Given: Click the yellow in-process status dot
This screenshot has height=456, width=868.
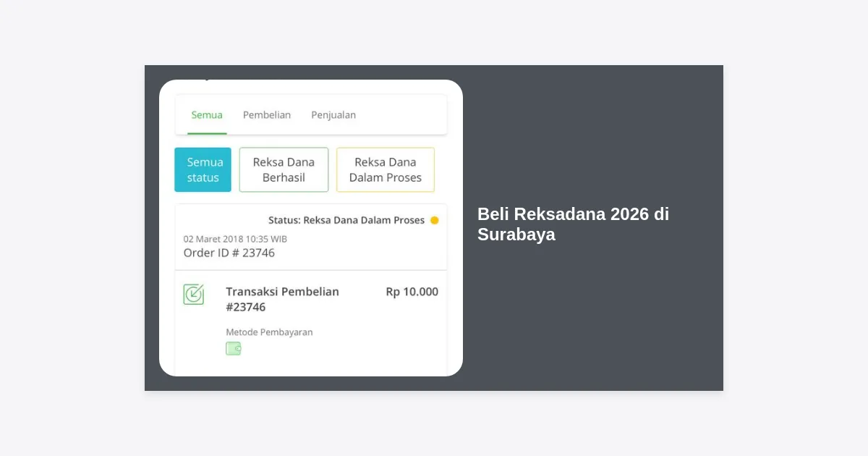Looking at the screenshot, I should pos(435,220).
